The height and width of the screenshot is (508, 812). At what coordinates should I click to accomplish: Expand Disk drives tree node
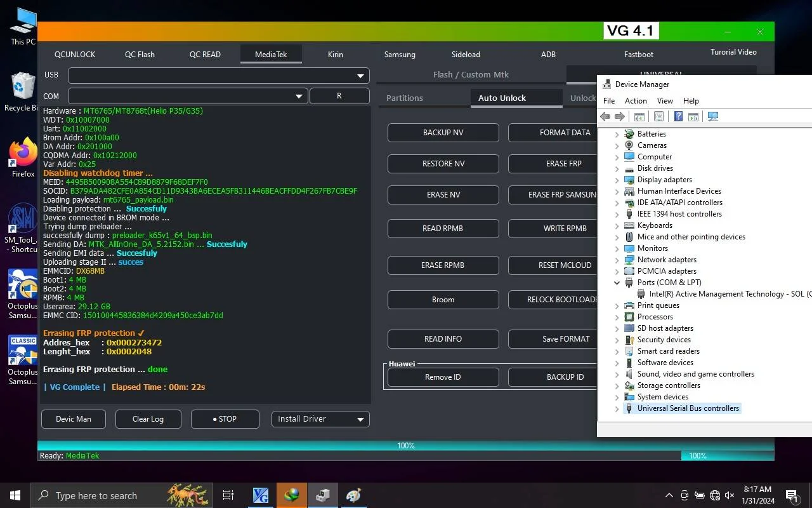tap(617, 168)
